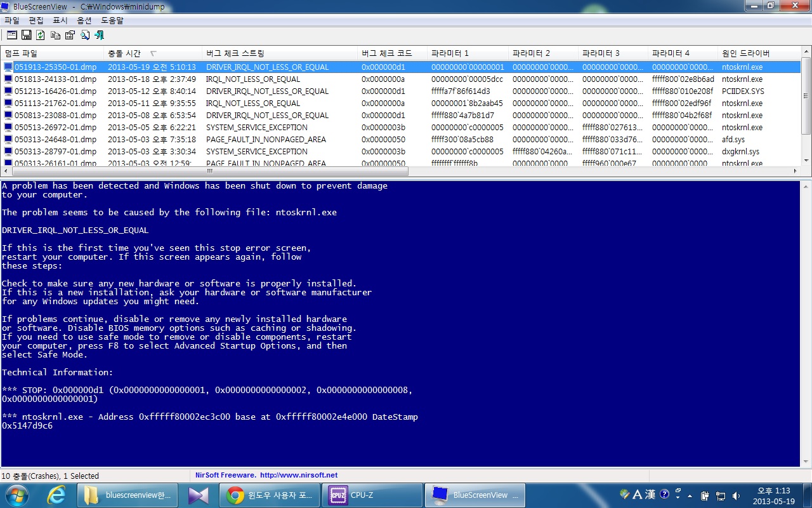Click the dump icon beside 050313-28797-01.dmp
The height and width of the screenshot is (508, 812).
pyautogui.click(x=8, y=151)
